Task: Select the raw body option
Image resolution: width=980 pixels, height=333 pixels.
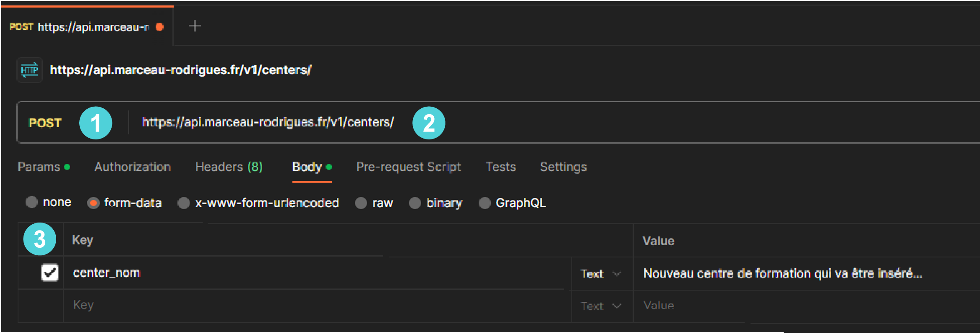Action: 361,203
